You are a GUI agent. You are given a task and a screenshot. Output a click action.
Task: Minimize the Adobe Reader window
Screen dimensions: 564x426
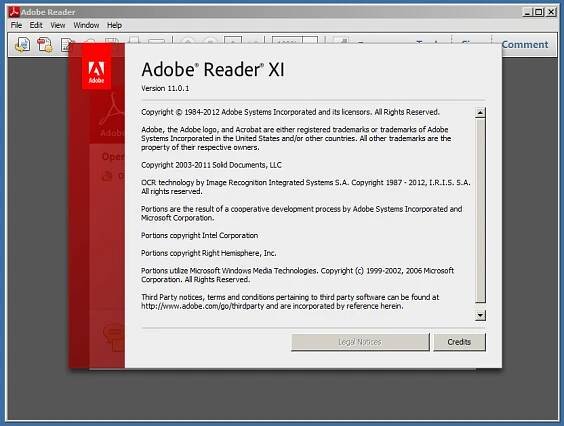coord(527,12)
